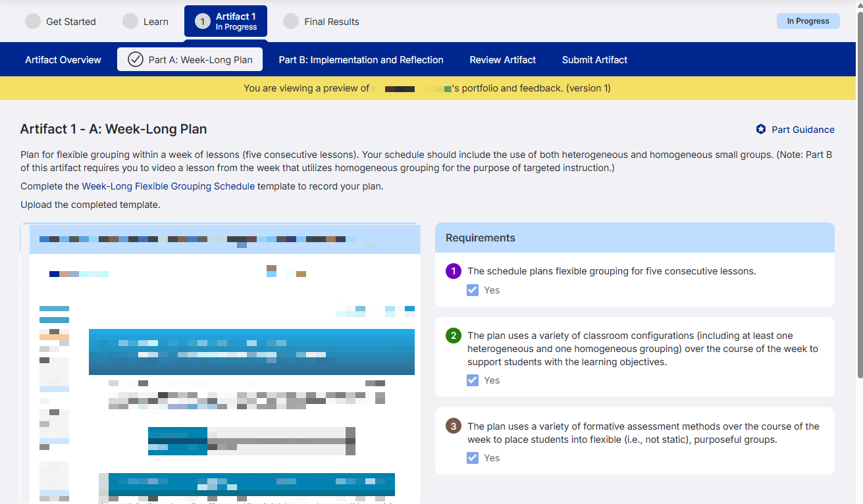The height and width of the screenshot is (504, 863).
Task: Open Part B: Implementation and Reflection tab
Action: click(x=361, y=60)
